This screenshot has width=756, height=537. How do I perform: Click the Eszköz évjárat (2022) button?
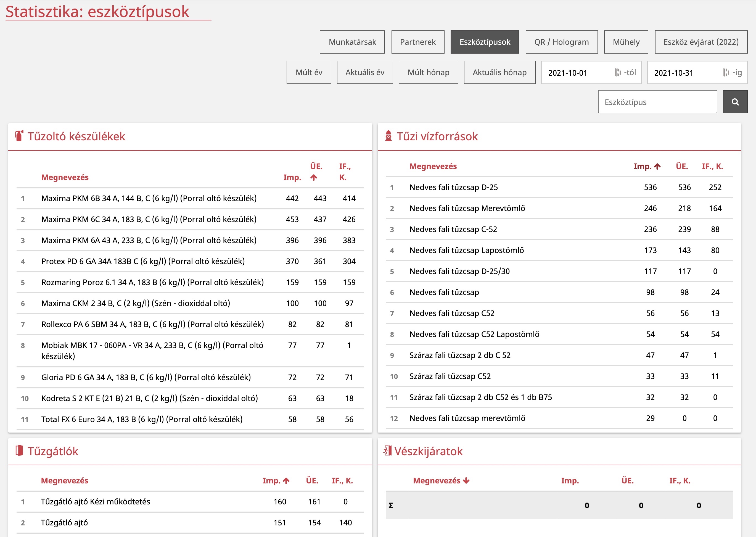tap(701, 42)
